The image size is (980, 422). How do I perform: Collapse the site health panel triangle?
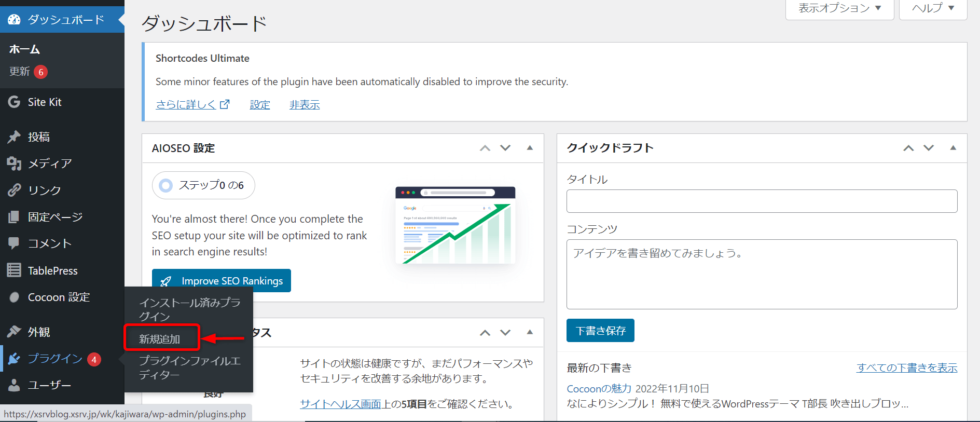[530, 332]
